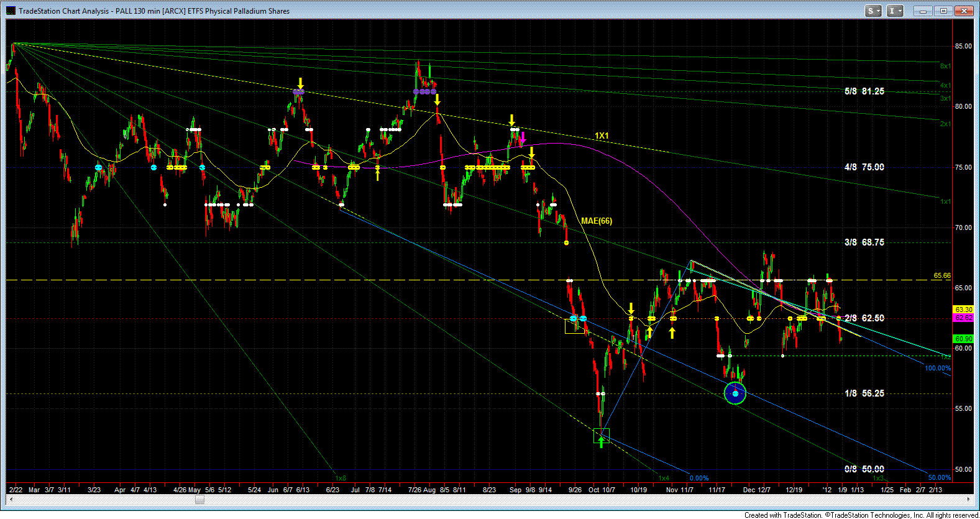Viewport: 980px width, 519px height.
Task: Click the yellow 1X1 Gann line label
Action: (602, 135)
